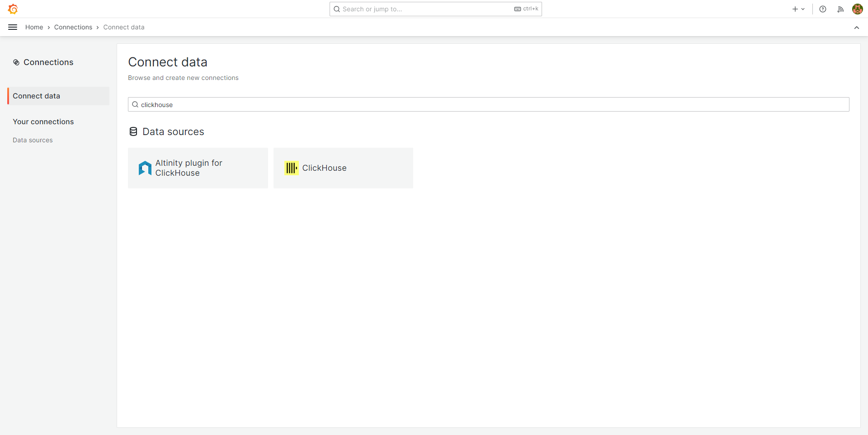868x435 pixels.
Task: Expand the plus menu dropdown arrow
Action: click(x=803, y=9)
